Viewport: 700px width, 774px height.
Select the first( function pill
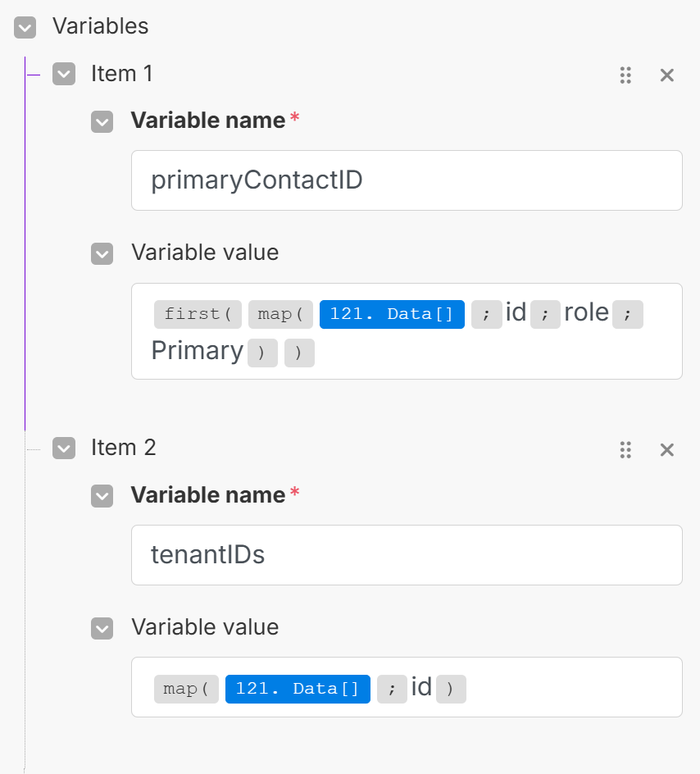tap(198, 314)
